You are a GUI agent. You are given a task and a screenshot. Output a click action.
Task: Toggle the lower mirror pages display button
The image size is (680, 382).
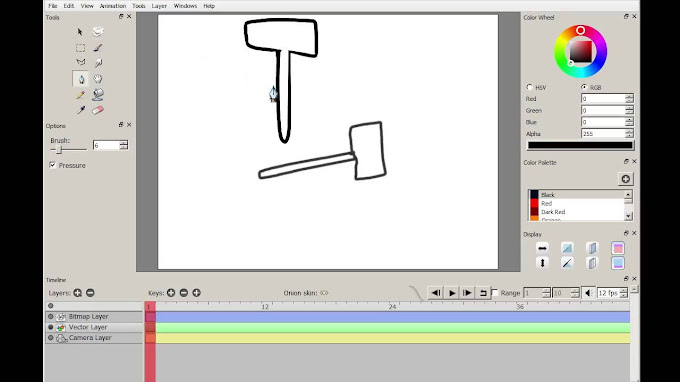click(x=592, y=263)
